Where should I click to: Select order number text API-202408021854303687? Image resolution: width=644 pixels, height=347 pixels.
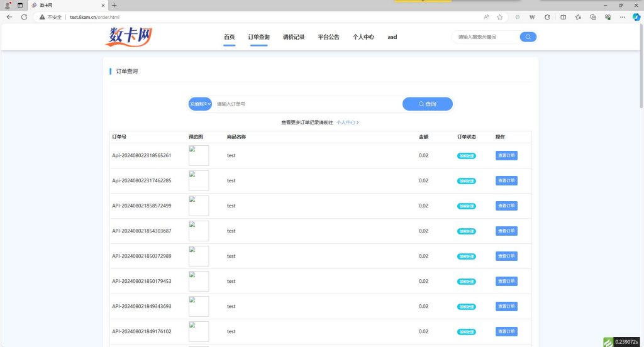point(142,231)
